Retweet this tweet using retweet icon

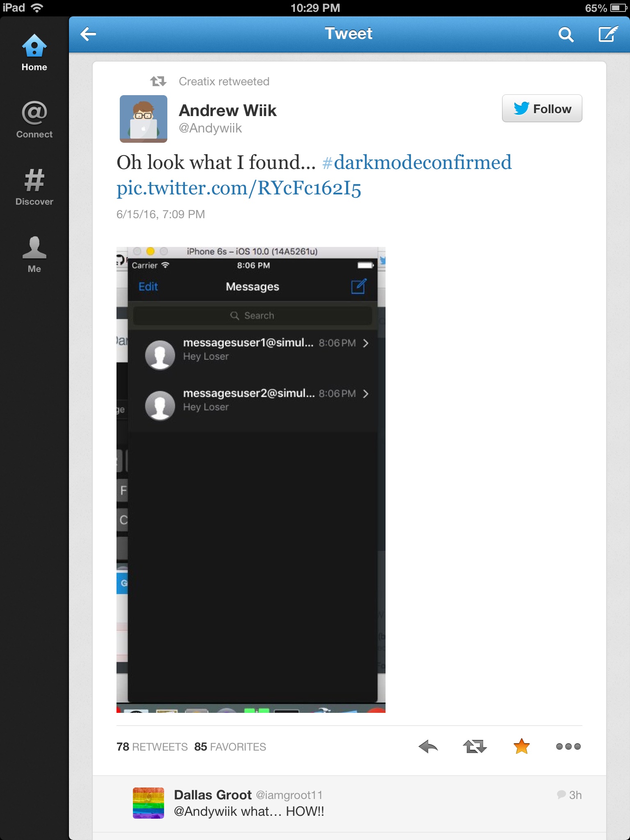[475, 746]
